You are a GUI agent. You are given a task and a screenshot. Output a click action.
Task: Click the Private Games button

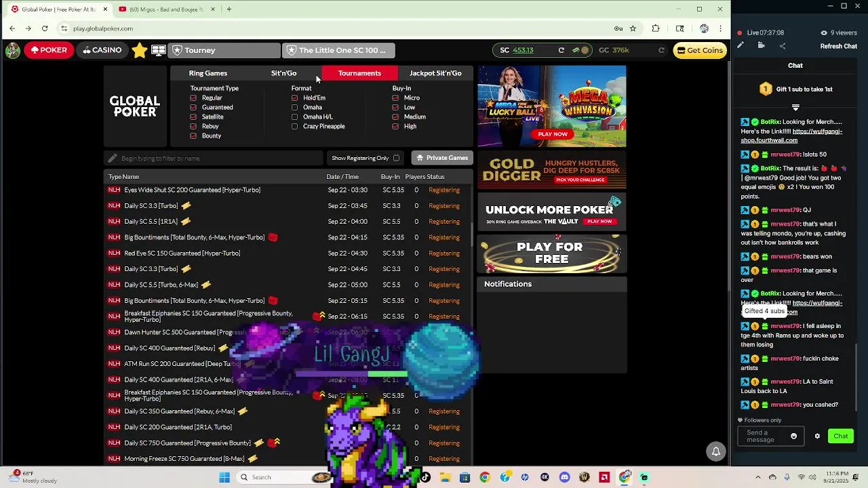pos(441,158)
